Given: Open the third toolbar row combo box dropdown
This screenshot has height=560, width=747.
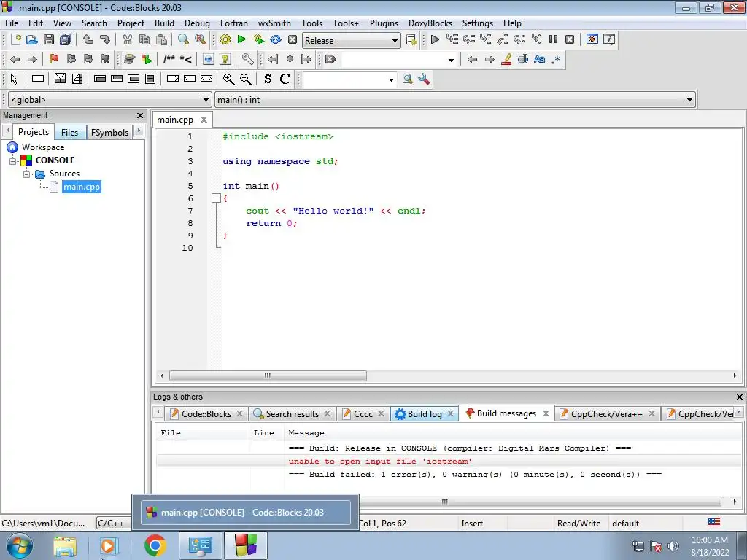Looking at the screenshot, I should (391, 79).
